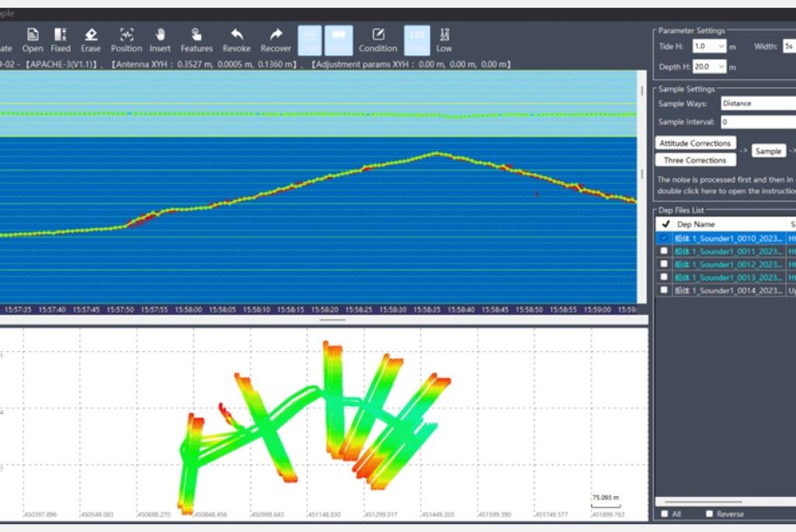Image resolution: width=796 pixels, height=532 pixels.
Task: Open the Depth H dropdown
Action: pos(721,67)
